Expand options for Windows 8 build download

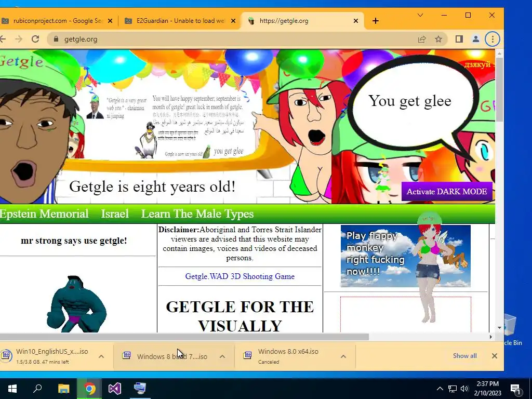tap(222, 356)
